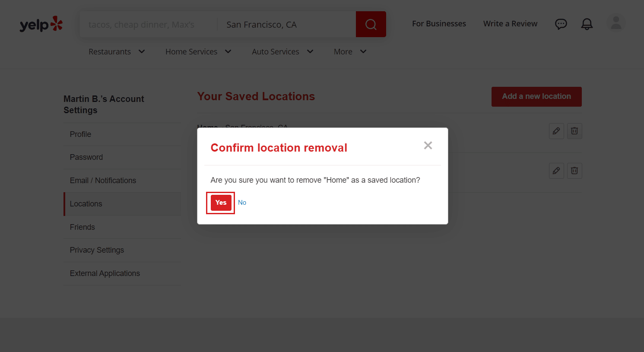Click the red search magnifier icon
The image size is (644, 352).
click(x=371, y=24)
